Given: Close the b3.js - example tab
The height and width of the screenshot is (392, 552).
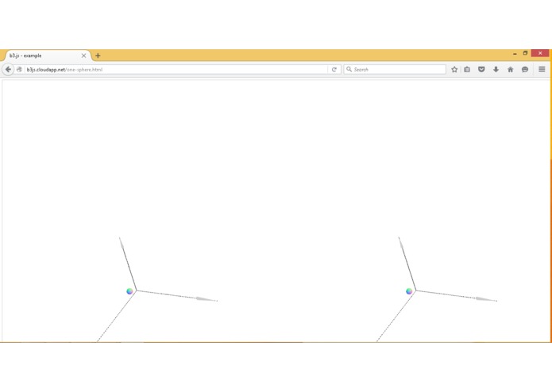Looking at the screenshot, I should (83, 56).
